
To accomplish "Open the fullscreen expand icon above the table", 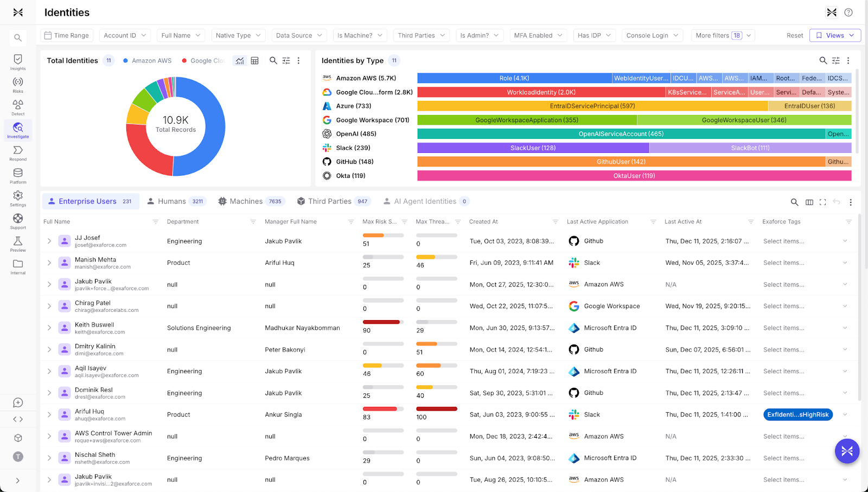I will point(823,202).
